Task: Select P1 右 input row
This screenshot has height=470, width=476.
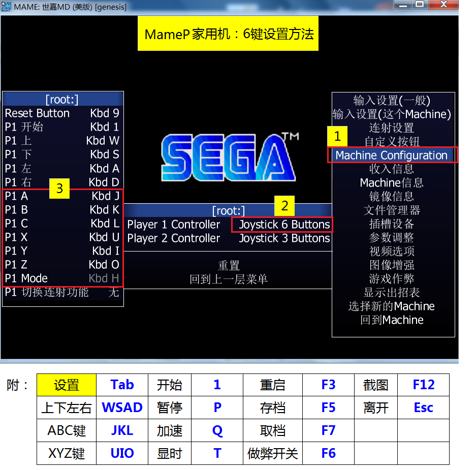Action: [62, 182]
